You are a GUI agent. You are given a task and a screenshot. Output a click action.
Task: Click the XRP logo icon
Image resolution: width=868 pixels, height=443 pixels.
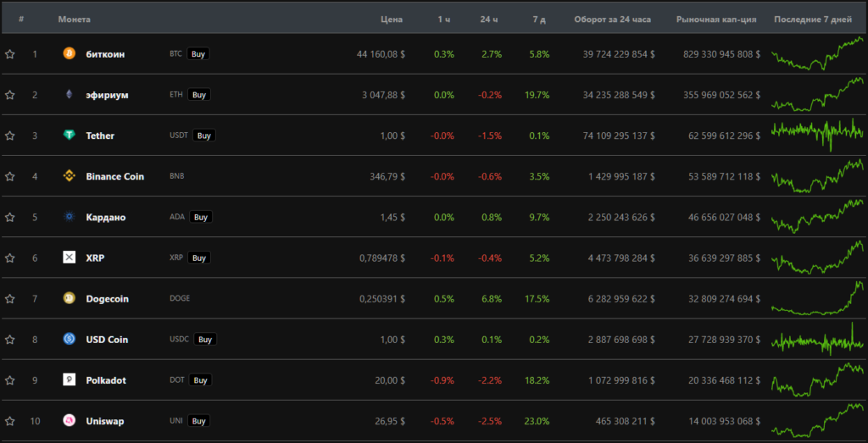coord(69,257)
